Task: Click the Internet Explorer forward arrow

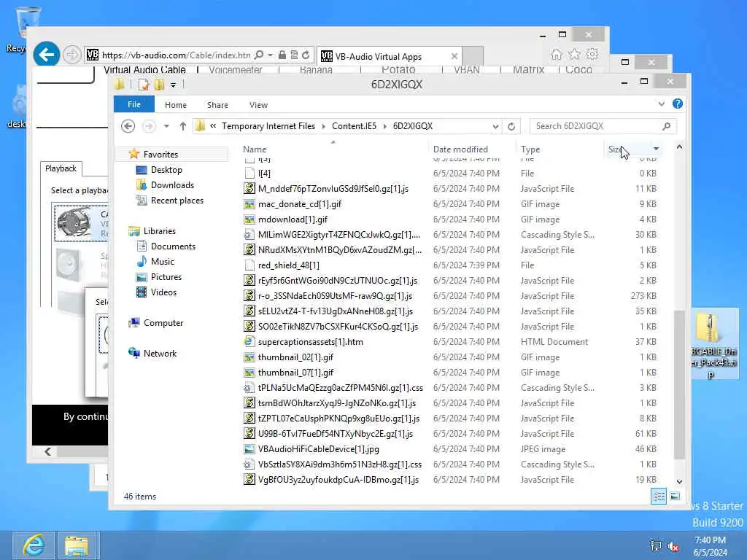Action: (71, 55)
